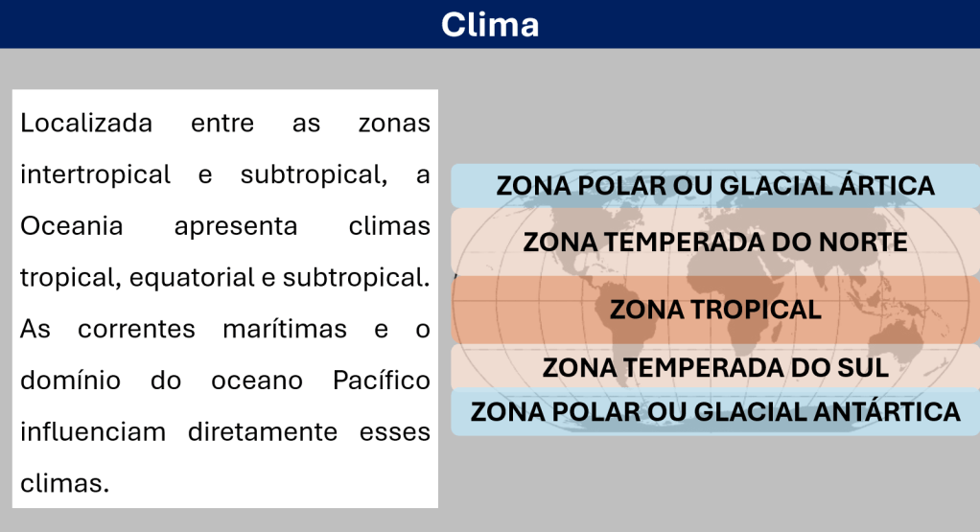Click the word "Oceania" in the paragraph
This screenshot has height=532, width=980.
[71, 227]
